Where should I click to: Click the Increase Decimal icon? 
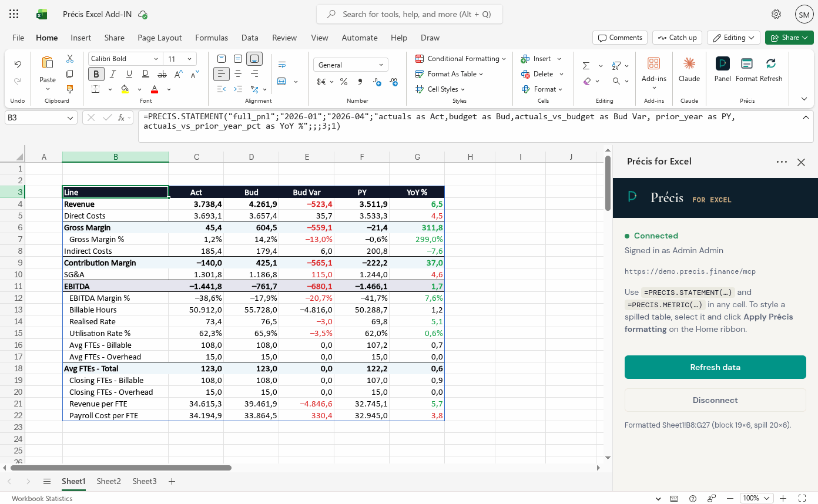pos(393,82)
